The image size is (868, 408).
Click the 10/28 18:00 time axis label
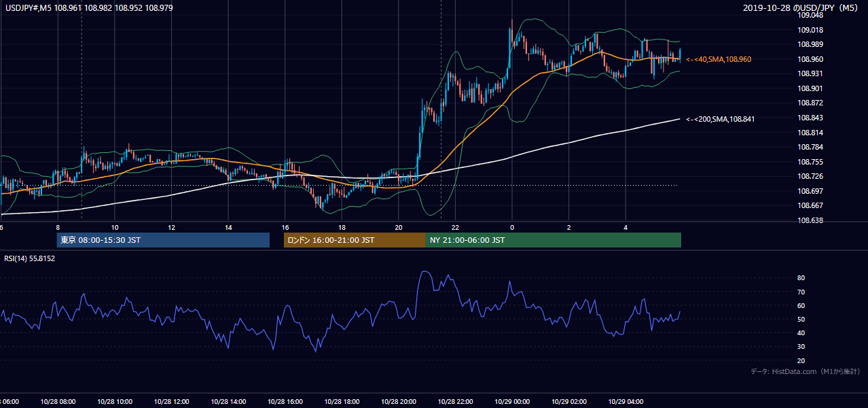342,402
